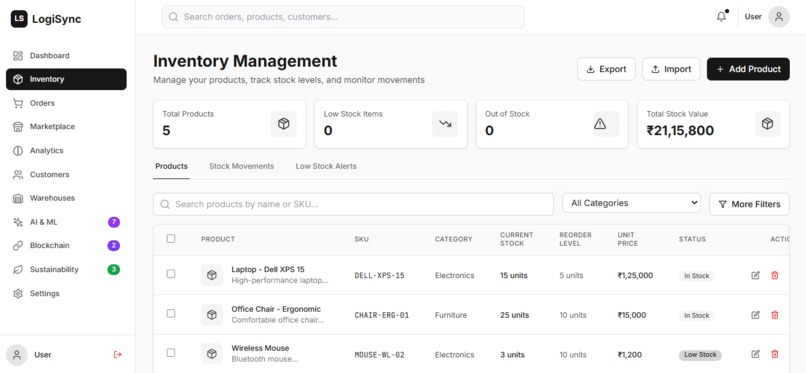Open Analytics in sidebar

pyautogui.click(x=66, y=151)
